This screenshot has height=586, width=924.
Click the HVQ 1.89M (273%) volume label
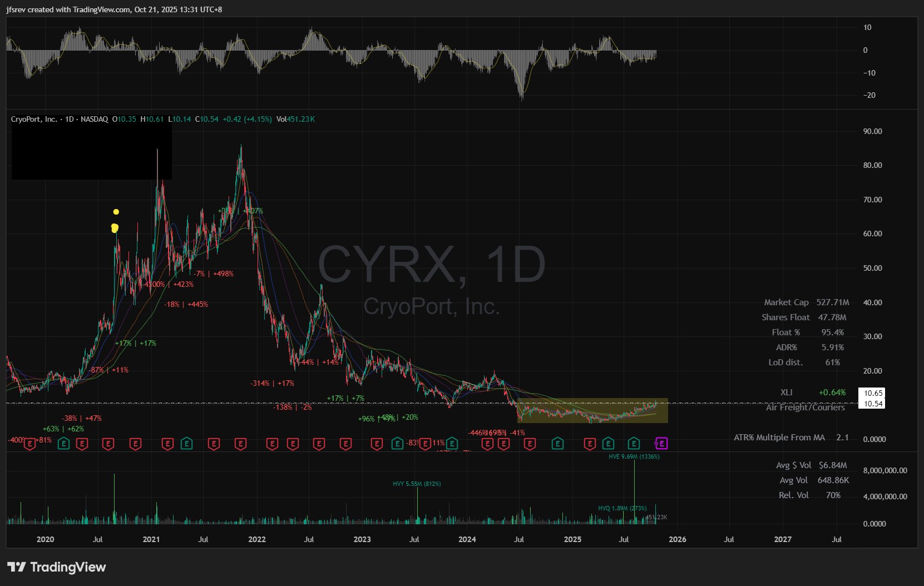click(x=622, y=508)
